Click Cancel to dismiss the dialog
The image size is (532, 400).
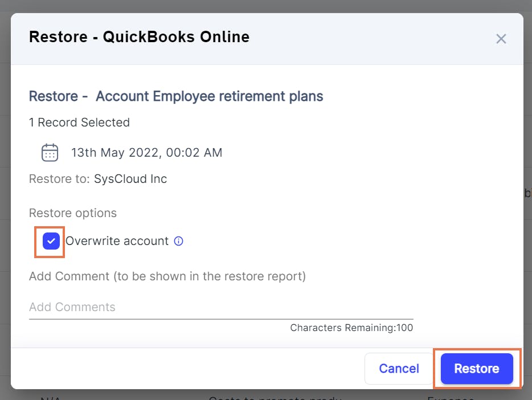398,369
